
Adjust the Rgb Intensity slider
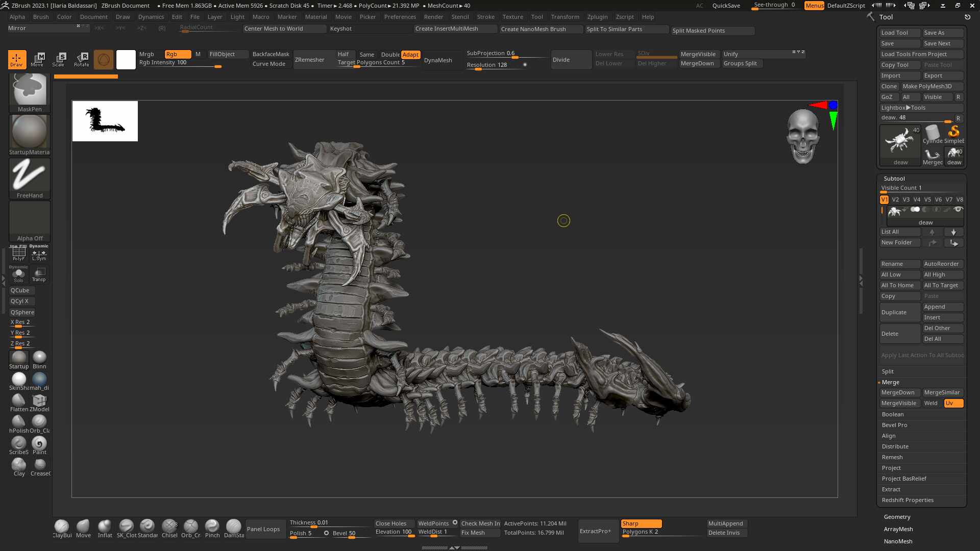point(180,63)
